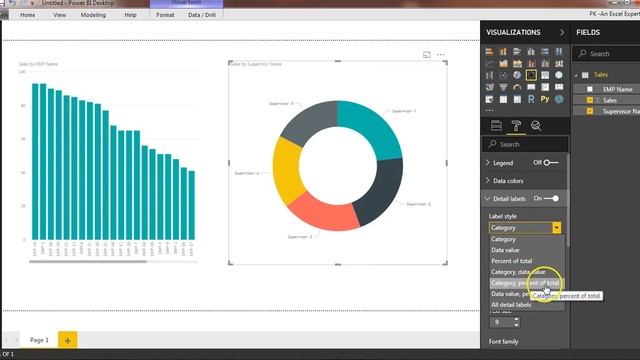Choose Percent of total label style
Screen dimensions: 640x360
click(x=527, y=261)
